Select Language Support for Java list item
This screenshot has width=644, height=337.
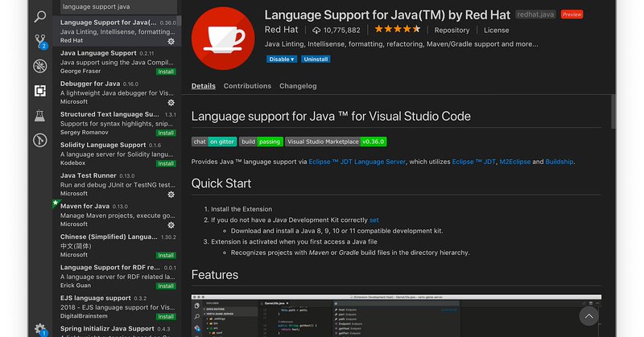[118, 31]
